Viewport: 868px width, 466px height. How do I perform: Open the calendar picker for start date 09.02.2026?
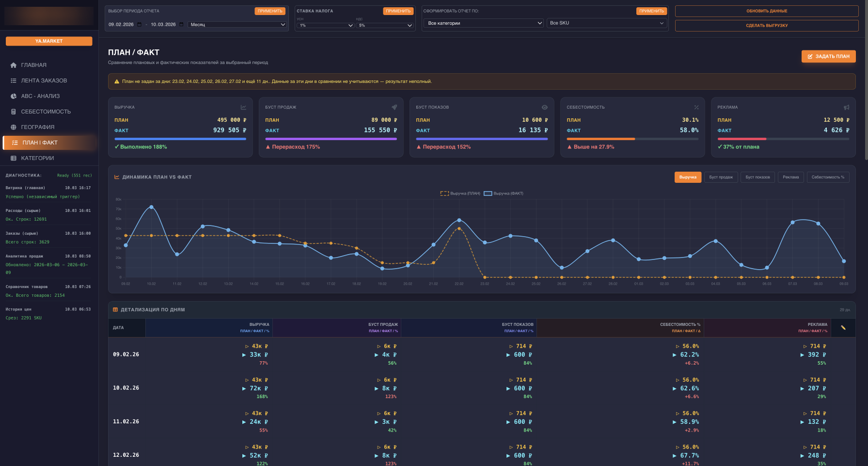(140, 24)
